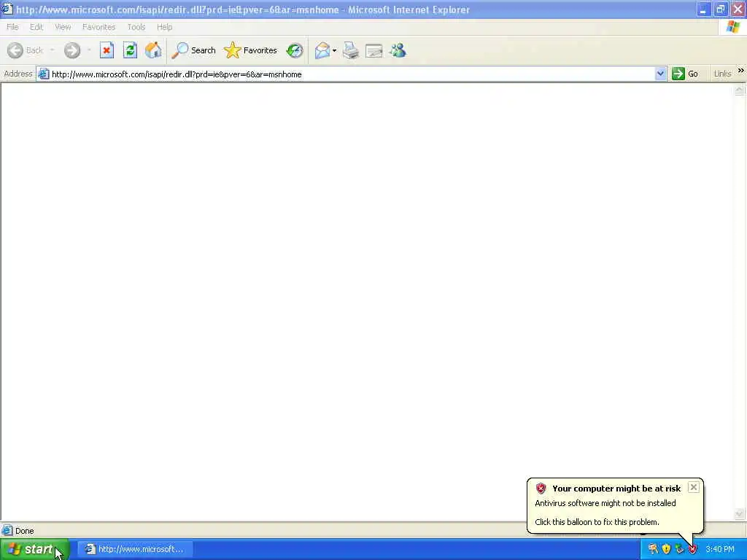Expand the Address bar dropdown list
Screen dimensions: 747x560
[x=660, y=74]
